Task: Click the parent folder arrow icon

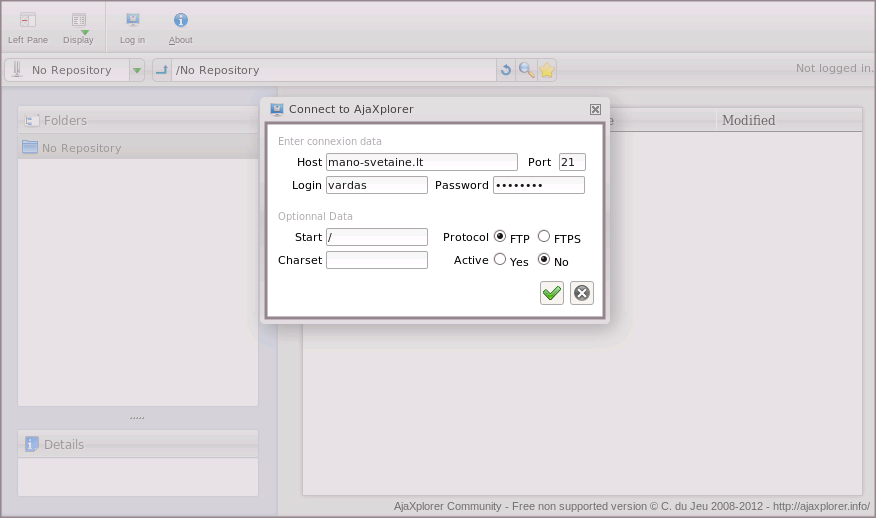Action: click(162, 70)
